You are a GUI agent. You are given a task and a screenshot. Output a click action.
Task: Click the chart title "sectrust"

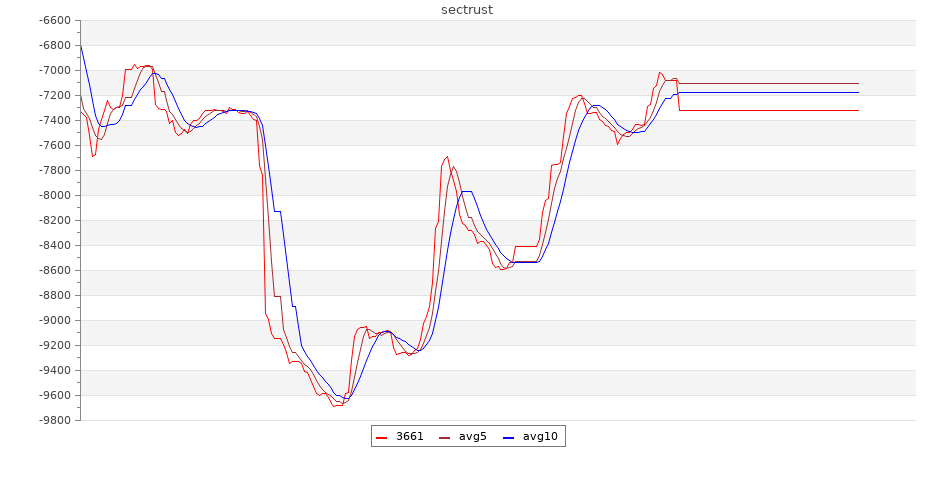pyautogui.click(x=467, y=10)
